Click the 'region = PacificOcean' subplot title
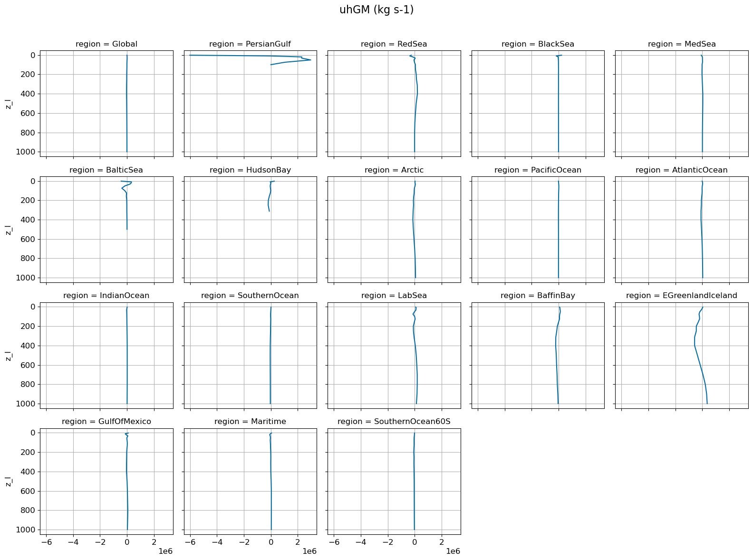Viewport: 753px width, 560px height. coord(538,170)
